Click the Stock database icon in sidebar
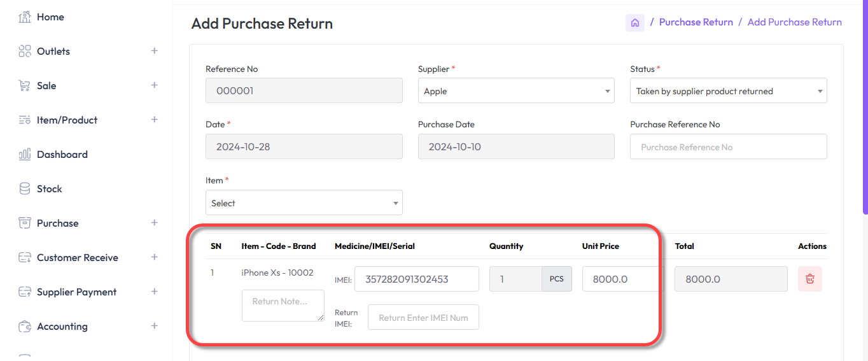This screenshot has width=868, height=361. point(25,189)
